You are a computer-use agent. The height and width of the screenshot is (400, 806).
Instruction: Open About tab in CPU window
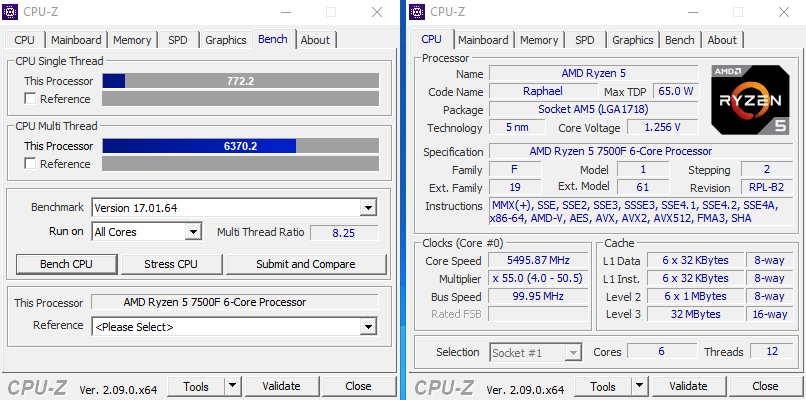point(722,40)
